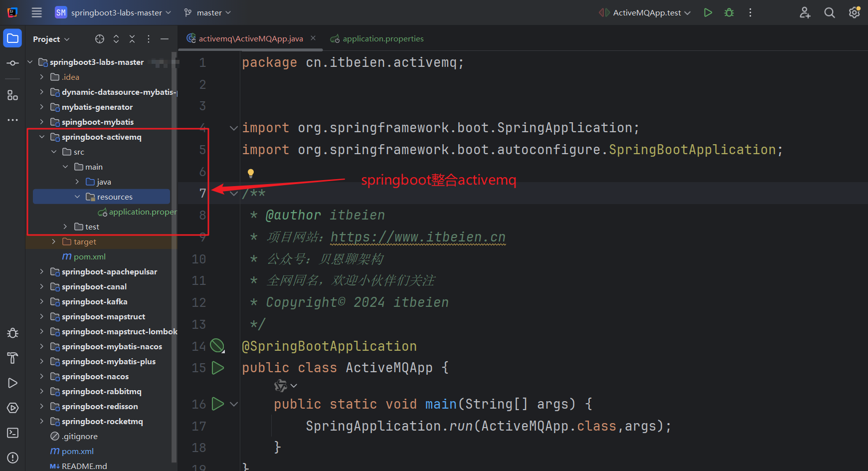Select springboot-rocketmq module
The height and width of the screenshot is (471, 868).
[x=97, y=421]
